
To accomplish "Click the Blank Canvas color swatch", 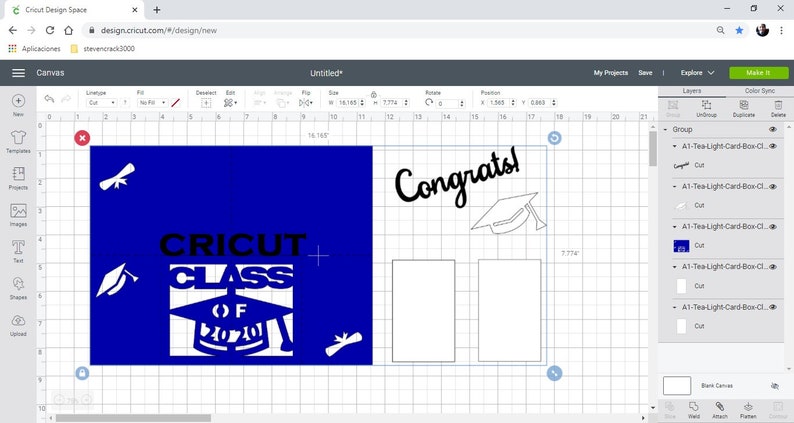I will tap(677, 386).
